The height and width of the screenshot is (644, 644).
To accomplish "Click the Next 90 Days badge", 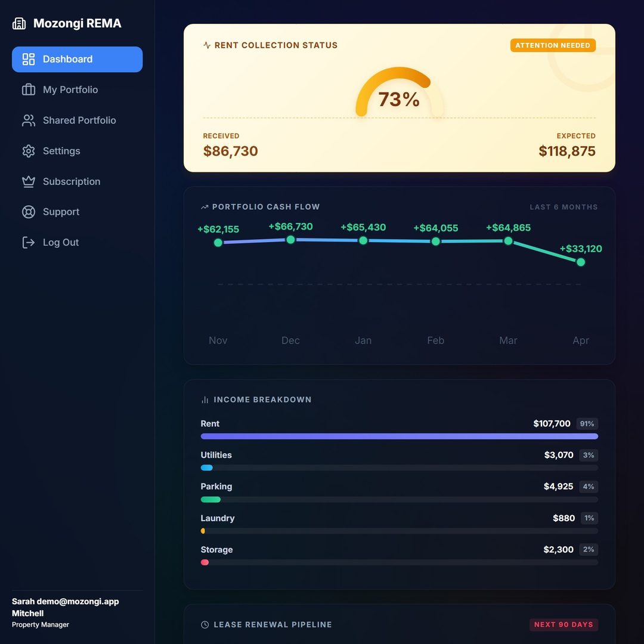I will [x=563, y=624].
